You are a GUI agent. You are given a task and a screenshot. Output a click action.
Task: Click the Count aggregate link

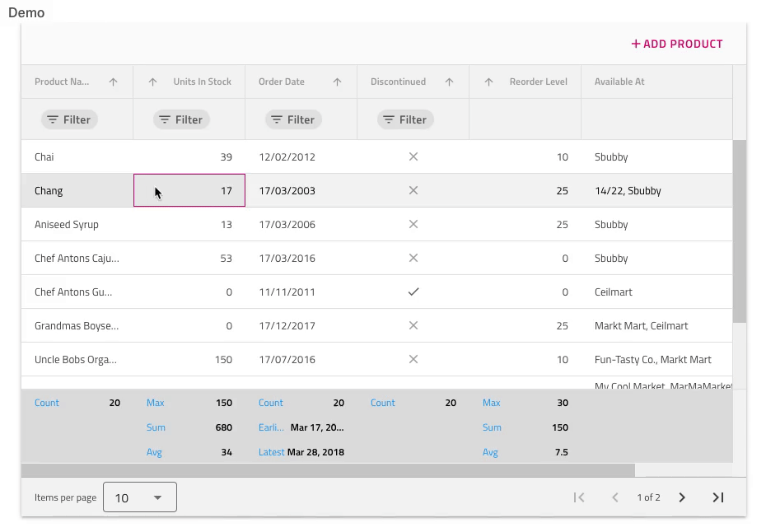coord(47,403)
